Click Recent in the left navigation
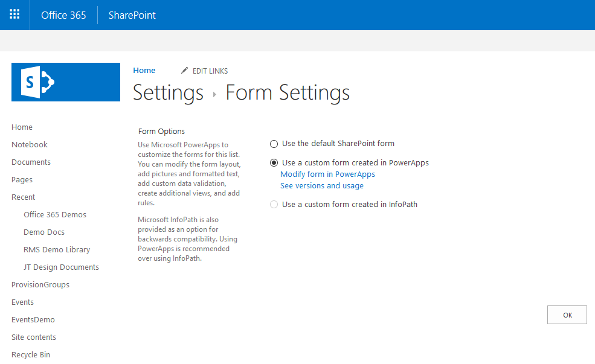595x364 pixels. click(x=23, y=197)
